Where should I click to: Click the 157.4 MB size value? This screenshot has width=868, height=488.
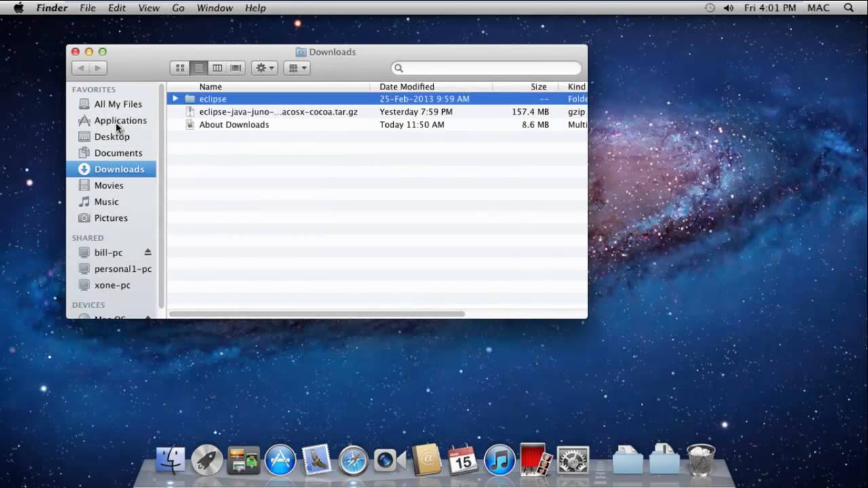pyautogui.click(x=530, y=111)
